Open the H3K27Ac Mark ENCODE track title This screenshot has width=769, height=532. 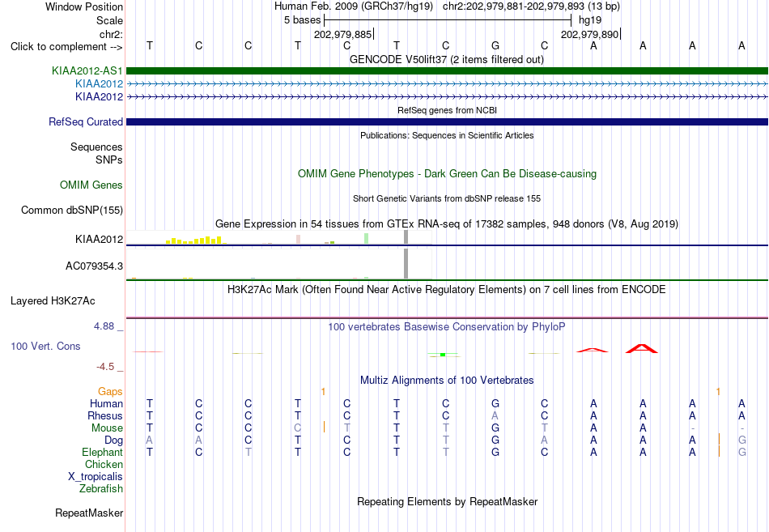click(447, 290)
